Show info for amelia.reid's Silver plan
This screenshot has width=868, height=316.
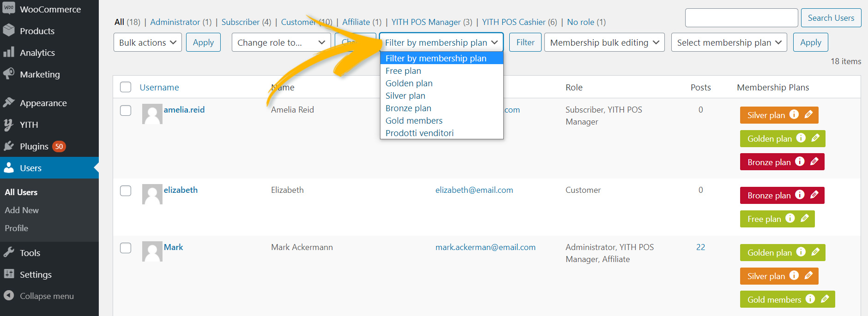point(794,114)
